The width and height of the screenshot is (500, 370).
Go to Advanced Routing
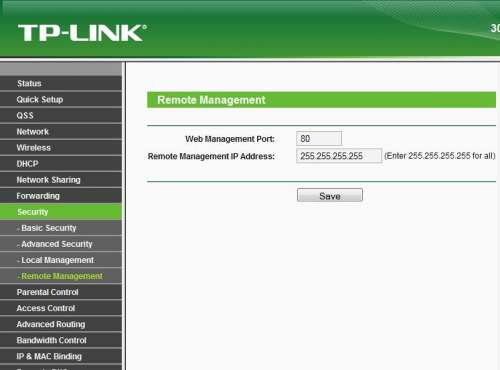click(61, 324)
